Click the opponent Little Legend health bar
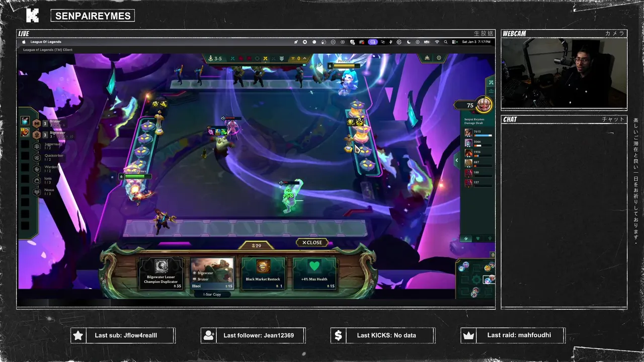Screen dimensions: 644x362 (x=344, y=65)
